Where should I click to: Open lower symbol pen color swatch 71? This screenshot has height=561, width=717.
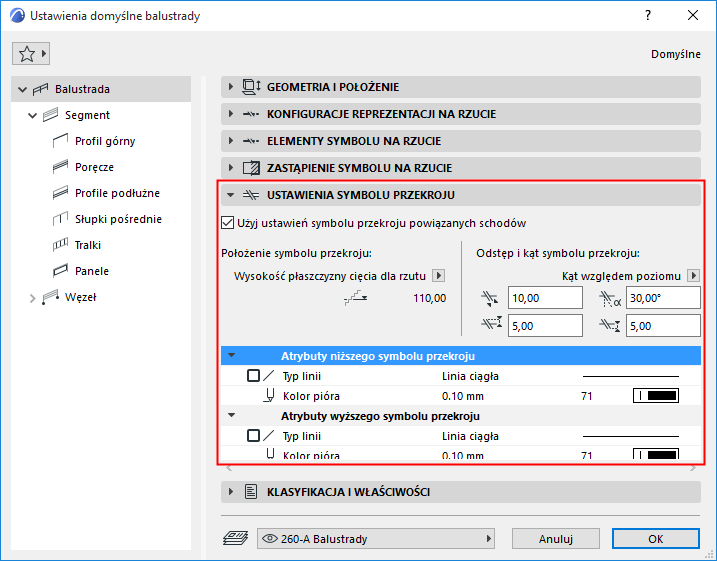(x=656, y=395)
